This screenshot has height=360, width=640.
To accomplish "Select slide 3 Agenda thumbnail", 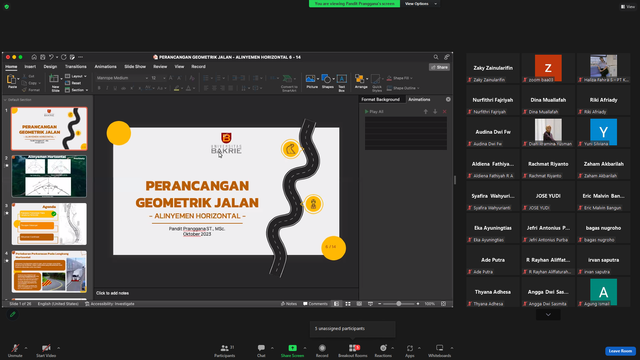I will tap(49, 224).
